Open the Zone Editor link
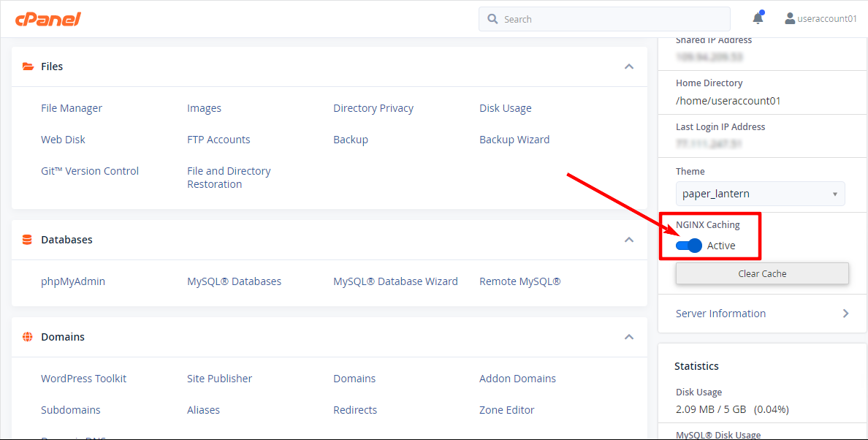 (x=506, y=410)
